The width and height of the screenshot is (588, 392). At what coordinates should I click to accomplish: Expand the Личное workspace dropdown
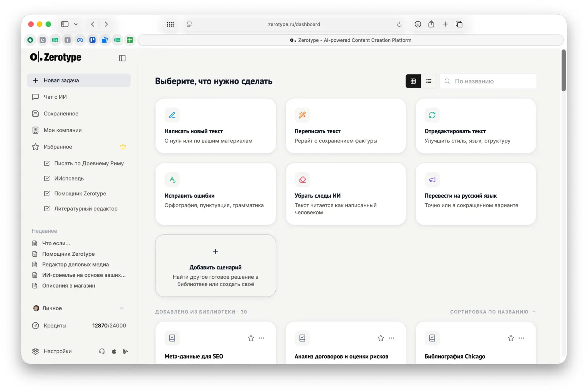122,308
